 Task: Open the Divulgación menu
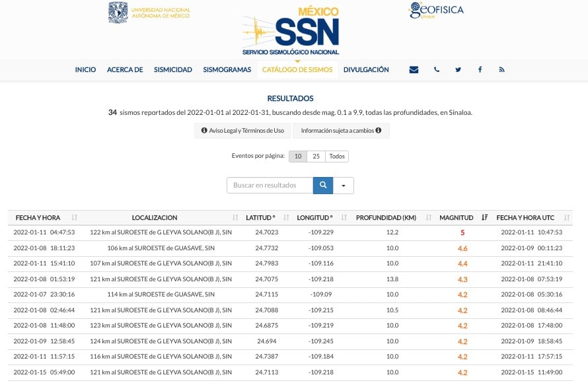[366, 70]
